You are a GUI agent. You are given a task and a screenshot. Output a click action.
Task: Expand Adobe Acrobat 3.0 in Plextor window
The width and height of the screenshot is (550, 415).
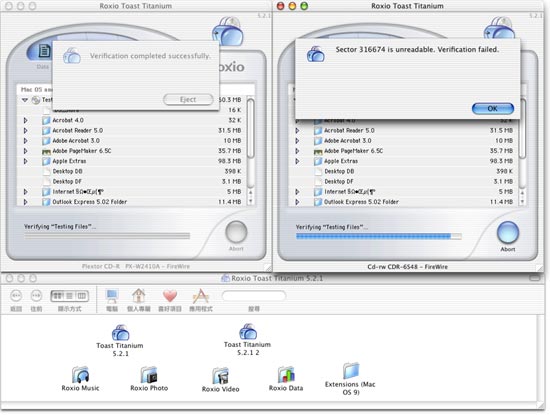tap(26, 141)
